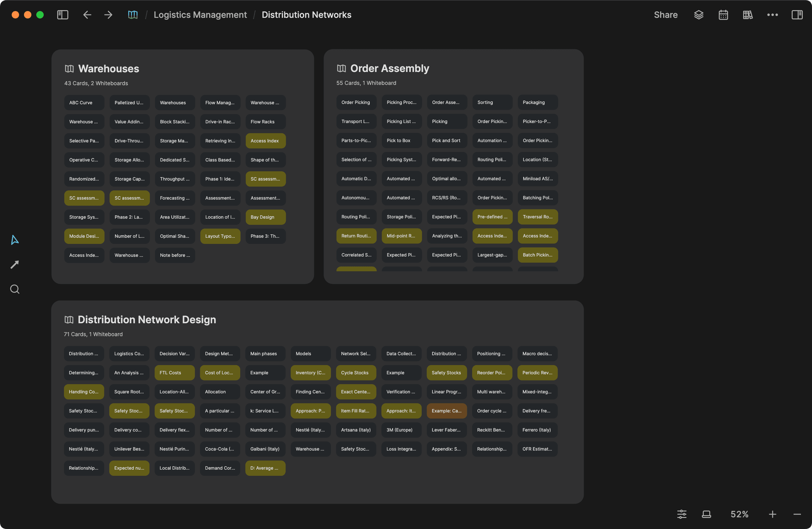The height and width of the screenshot is (529, 812).
Task: Open the search magnifier tool
Action: click(15, 289)
